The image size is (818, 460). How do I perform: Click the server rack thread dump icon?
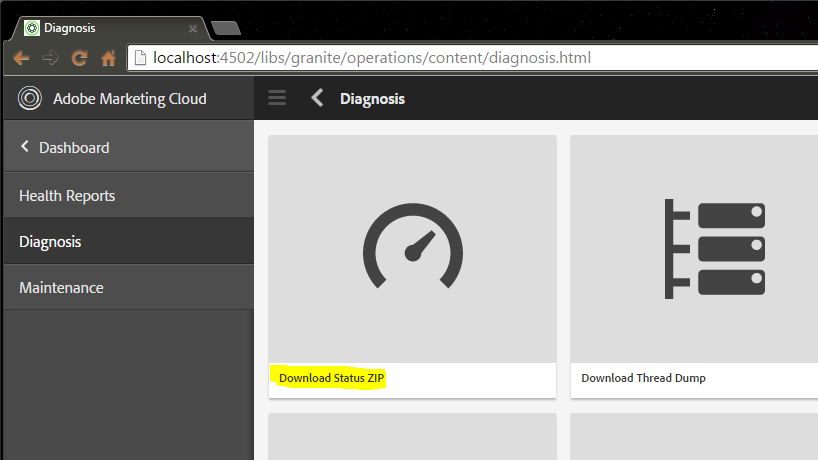[714, 249]
